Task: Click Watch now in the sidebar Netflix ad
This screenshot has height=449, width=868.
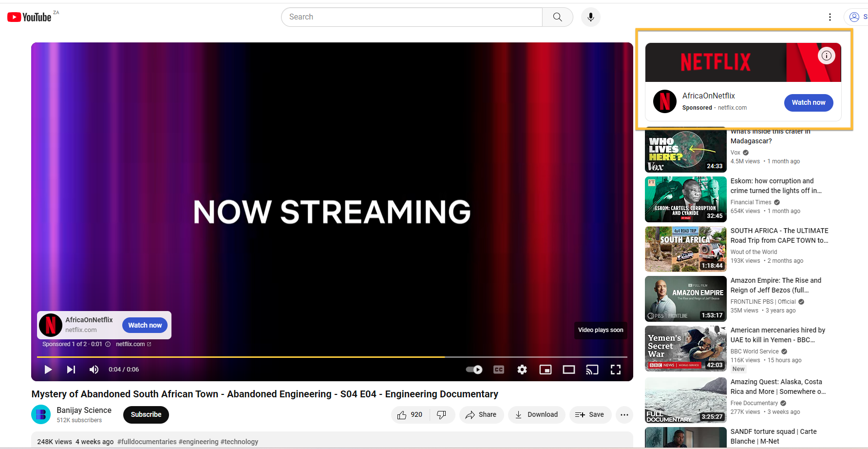Action: tap(809, 102)
